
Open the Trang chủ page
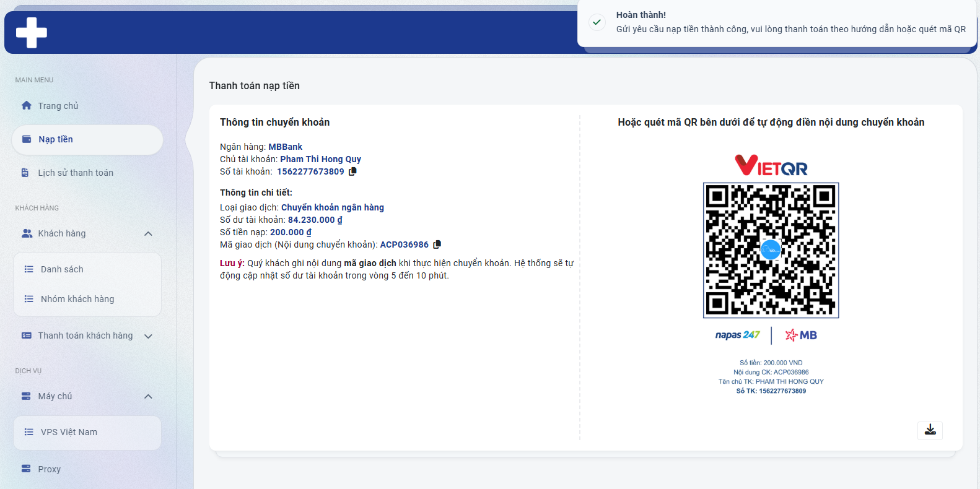[x=58, y=106]
